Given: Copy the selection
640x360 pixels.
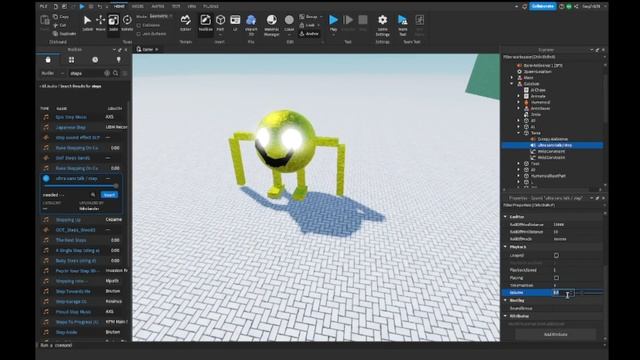Looking at the screenshot, I should tap(61, 17).
